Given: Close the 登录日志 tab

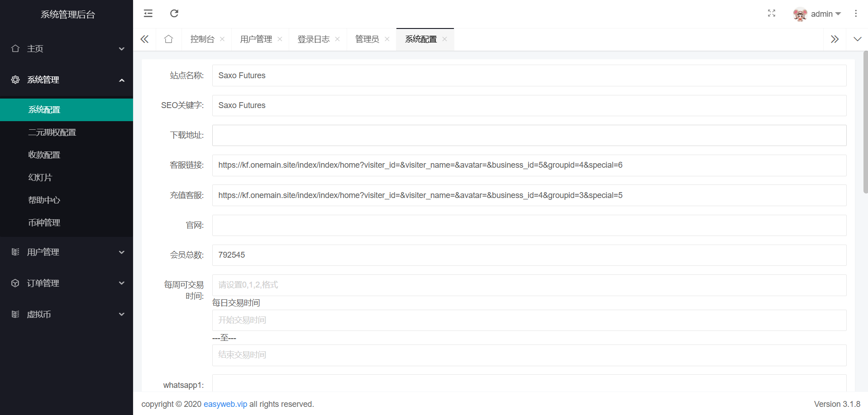Looking at the screenshot, I should 337,39.
